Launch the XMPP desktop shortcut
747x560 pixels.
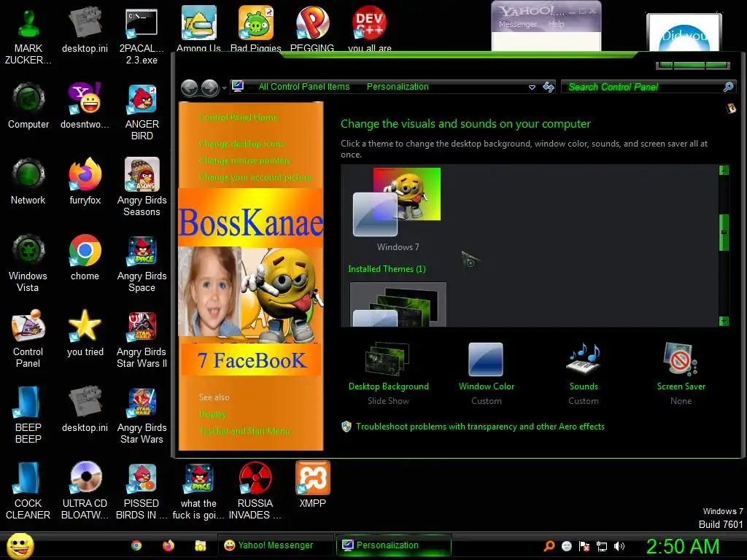click(312, 485)
